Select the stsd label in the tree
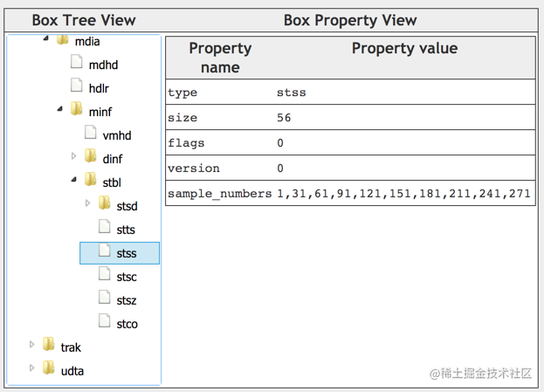544x392 pixels. pos(127,206)
